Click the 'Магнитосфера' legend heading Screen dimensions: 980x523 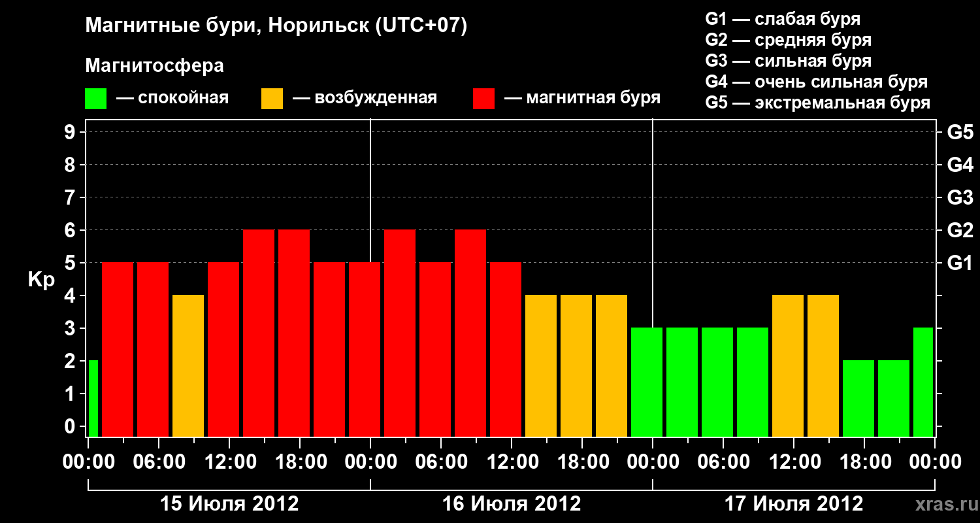click(154, 66)
